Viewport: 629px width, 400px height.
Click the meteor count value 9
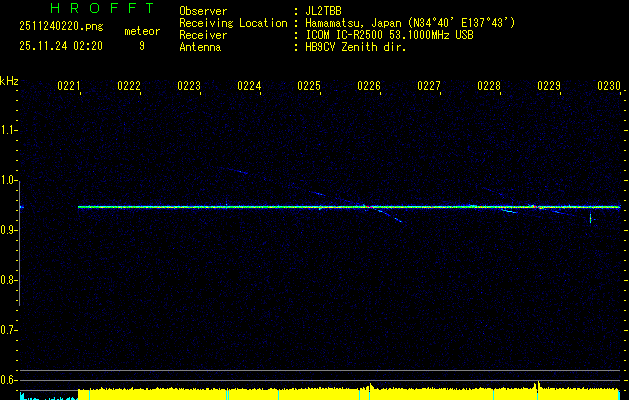point(141,45)
